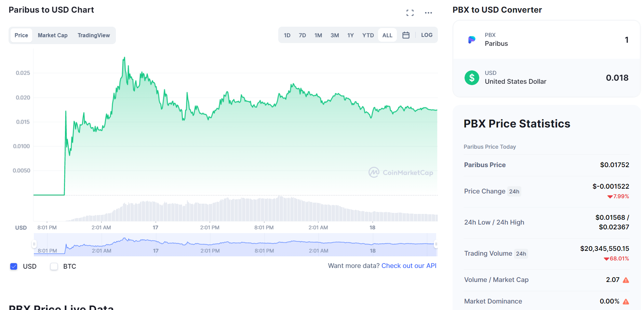Screen dimensions: 644x310
Task: Select the 7D time range
Action: 302,35
